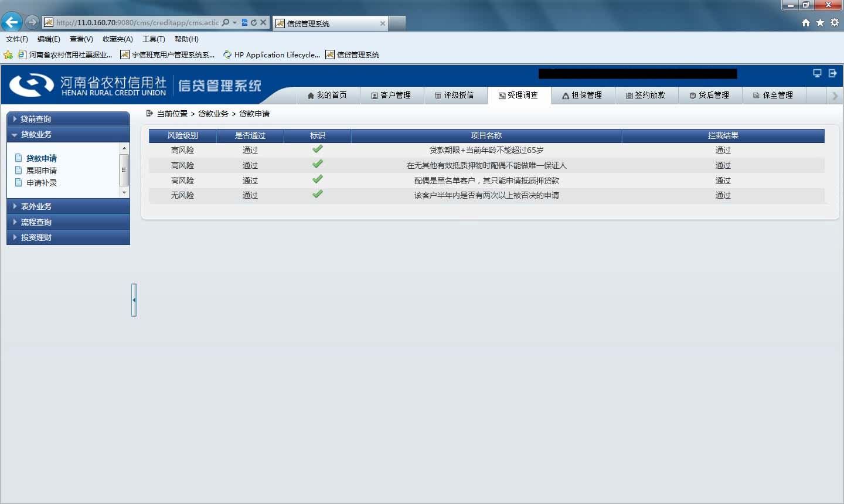The image size is (844, 504).
Task: Select row 配偶是黑名单客户
Action: click(x=486, y=181)
